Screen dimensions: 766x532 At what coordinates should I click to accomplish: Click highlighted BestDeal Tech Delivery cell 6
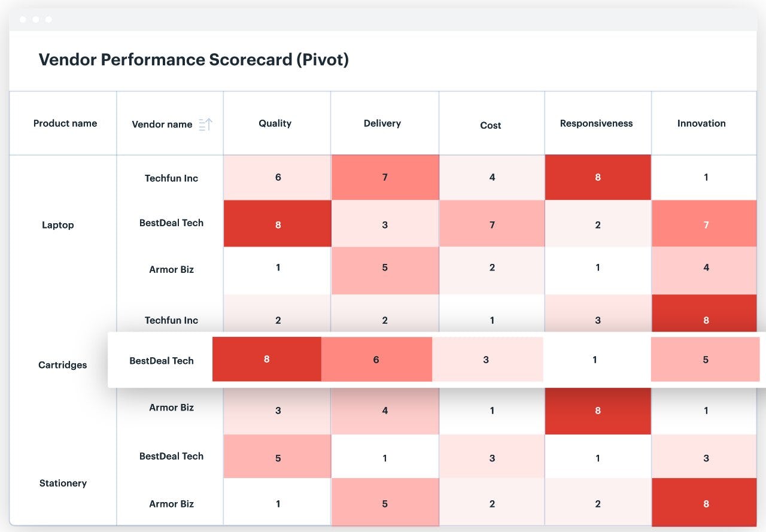tap(376, 360)
